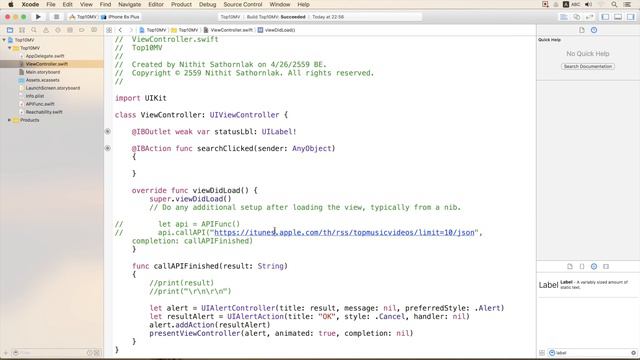Switch to the Version editor
The height and width of the screenshot is (360, 640).
(x=590, y=17)
